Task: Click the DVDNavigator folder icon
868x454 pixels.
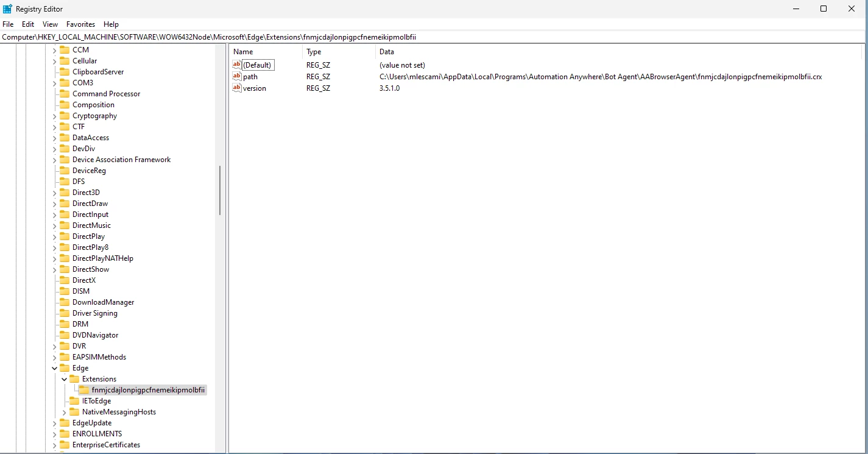Action: click(65, 335)
